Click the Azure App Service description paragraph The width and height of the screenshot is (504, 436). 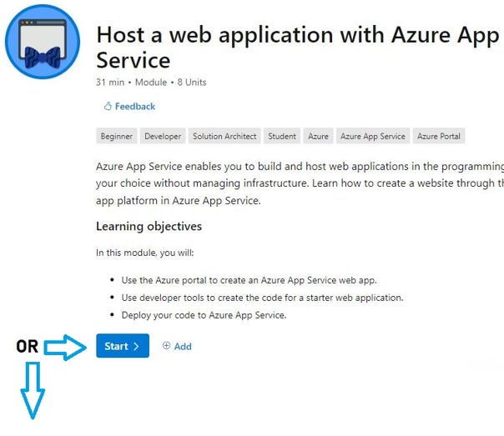tap(300, 183)
